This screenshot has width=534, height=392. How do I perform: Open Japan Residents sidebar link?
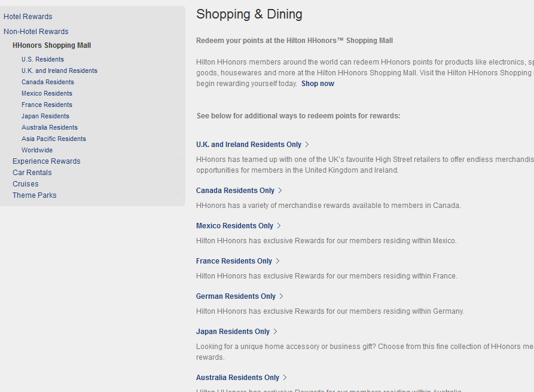45,116
